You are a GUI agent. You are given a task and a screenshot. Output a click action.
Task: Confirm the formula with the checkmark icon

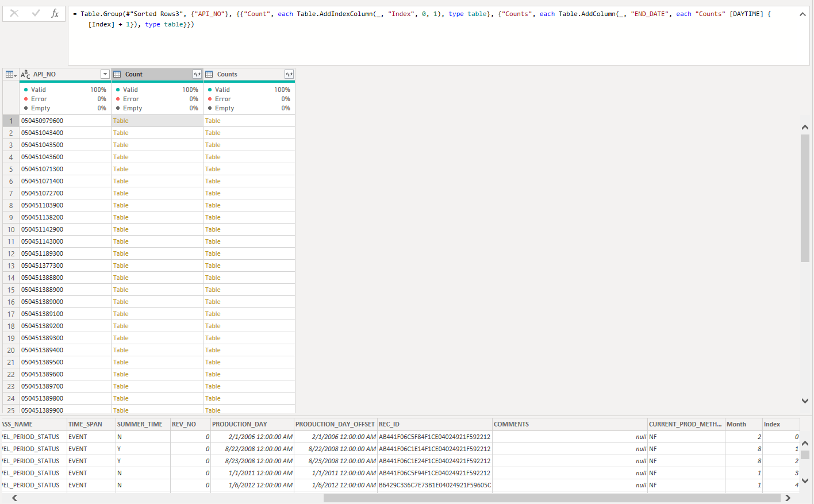(x=36, y=13)
